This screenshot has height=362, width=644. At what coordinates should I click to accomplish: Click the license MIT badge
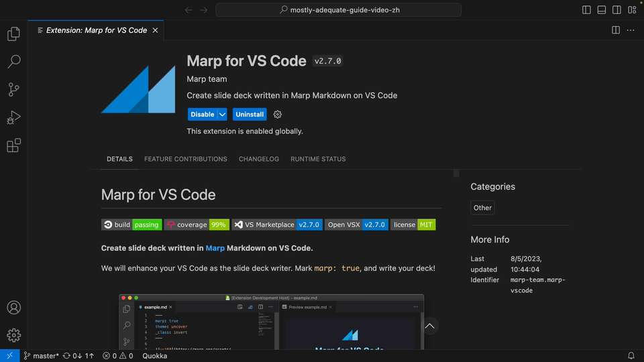pyautogui.click(x=413, y=225)
